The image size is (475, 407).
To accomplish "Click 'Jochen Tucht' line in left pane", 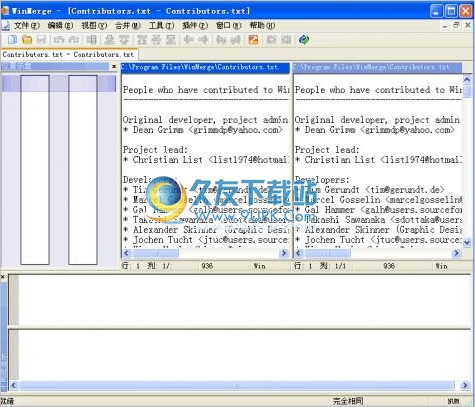I will tap(205, 240).
